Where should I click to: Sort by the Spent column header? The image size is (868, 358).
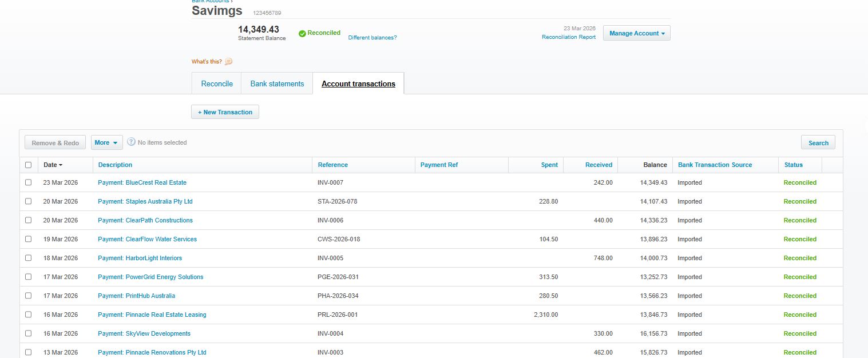549,165
